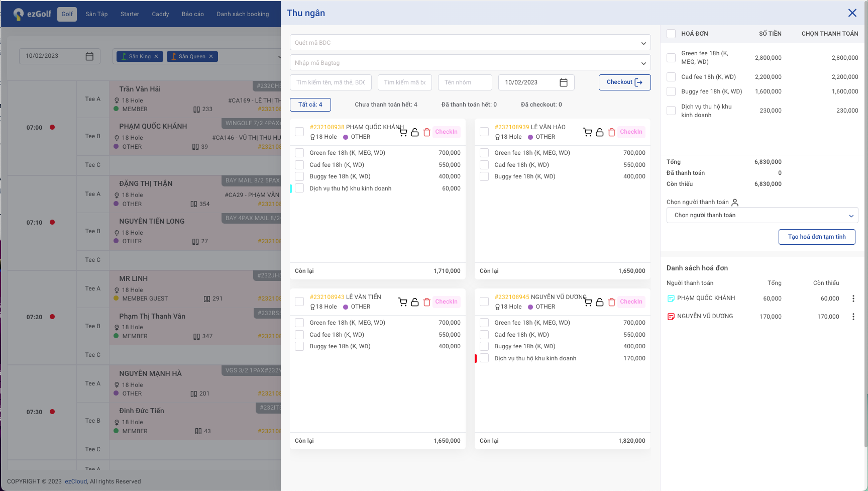The width and height of the screenshot is (868, 491).
Task: Click the Checkout button
Action: click(624, 82)
